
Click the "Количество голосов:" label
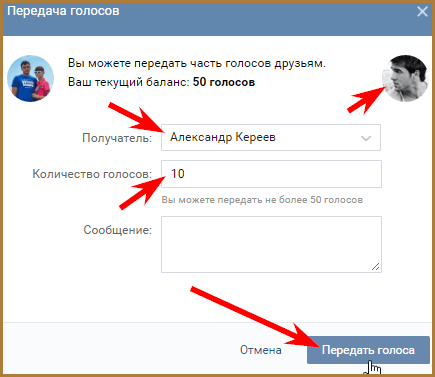92,174
